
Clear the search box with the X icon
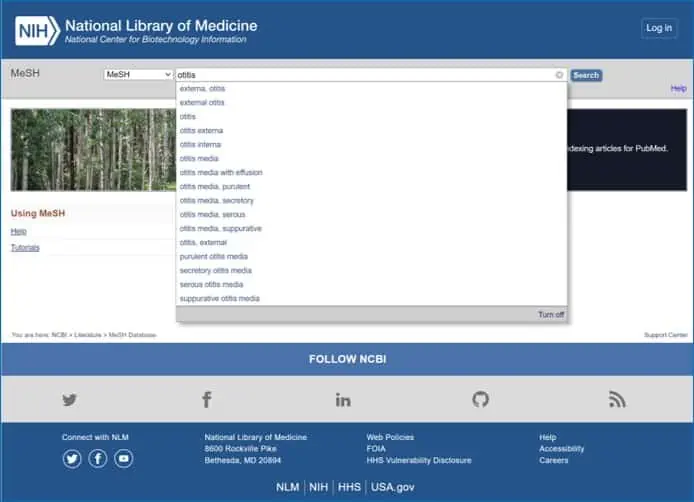[x=559, y=75]
